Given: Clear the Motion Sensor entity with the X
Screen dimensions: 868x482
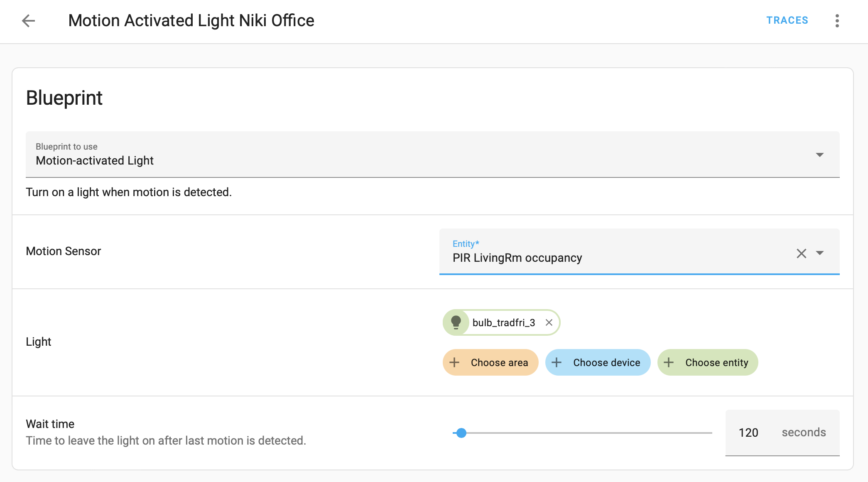Looking at the screenshot, I should click(x=802, y=253).
